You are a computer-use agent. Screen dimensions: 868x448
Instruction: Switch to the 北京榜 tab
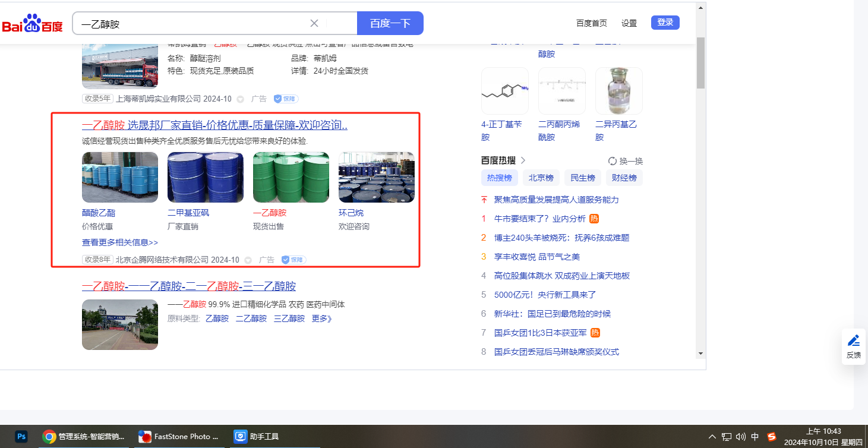[541, 178]
